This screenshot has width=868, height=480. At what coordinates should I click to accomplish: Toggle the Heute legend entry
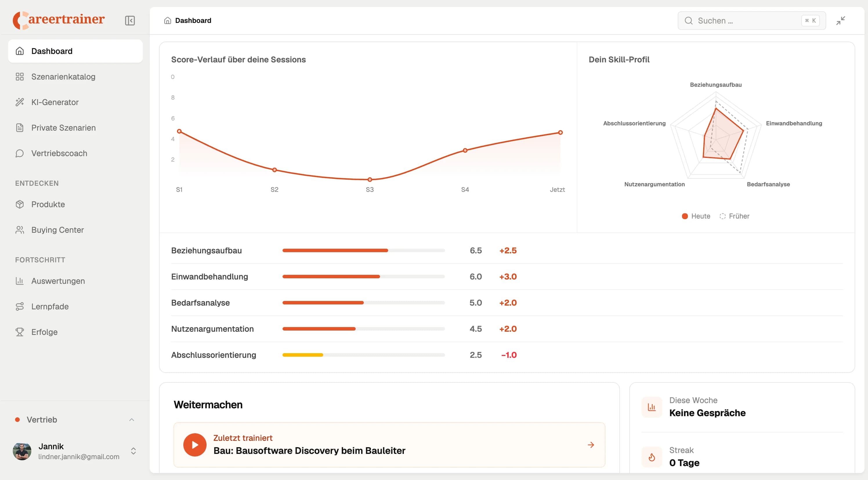pos(696,216)
